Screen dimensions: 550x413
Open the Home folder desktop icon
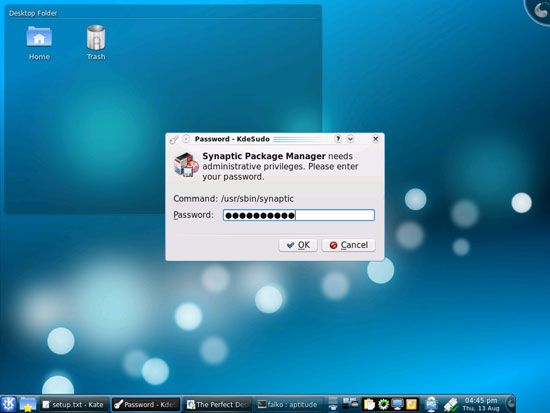39,43
